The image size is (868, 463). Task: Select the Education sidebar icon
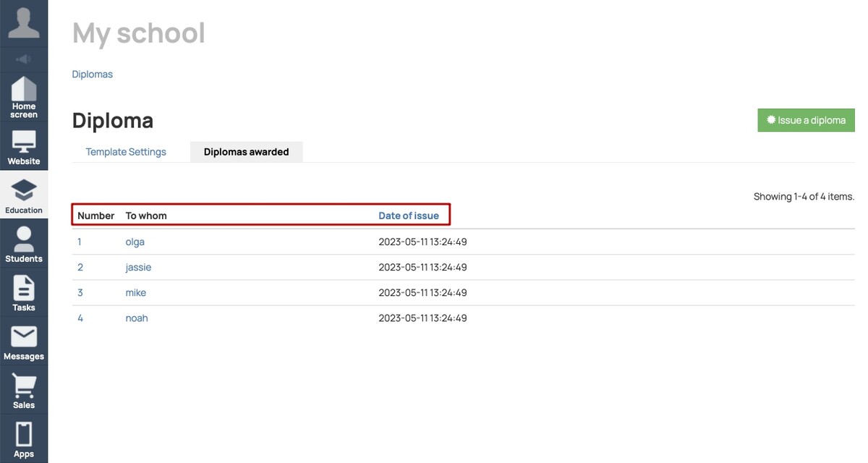point(24,195)
